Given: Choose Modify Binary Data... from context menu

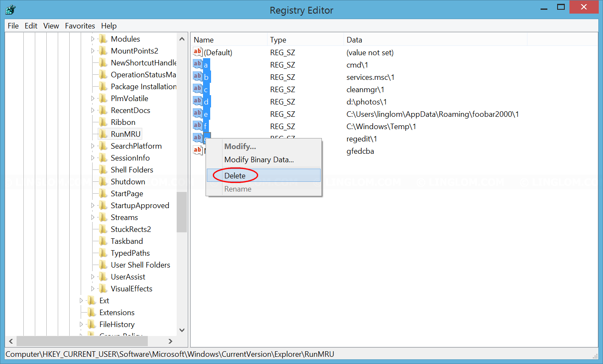Looking at the screenshot, I should tap(263, 160).
